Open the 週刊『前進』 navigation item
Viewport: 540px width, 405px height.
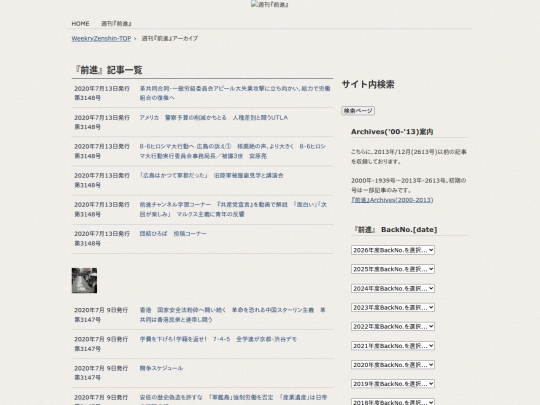[116, 24]
